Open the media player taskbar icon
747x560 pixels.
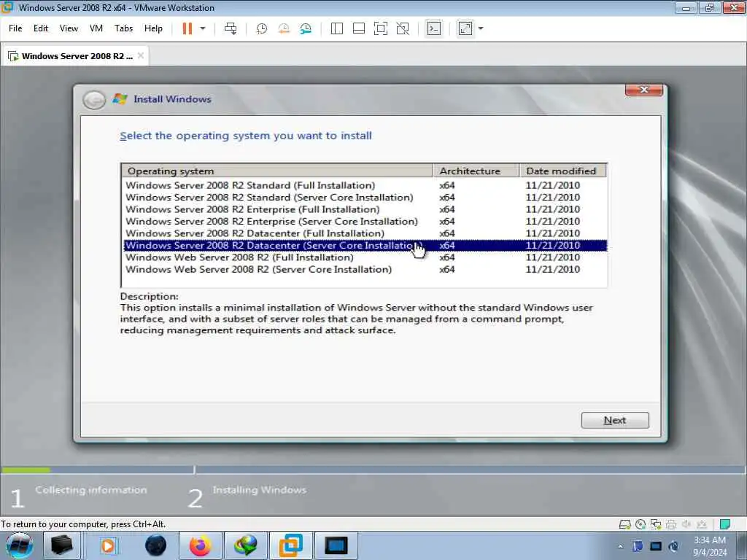click(108, 545)
